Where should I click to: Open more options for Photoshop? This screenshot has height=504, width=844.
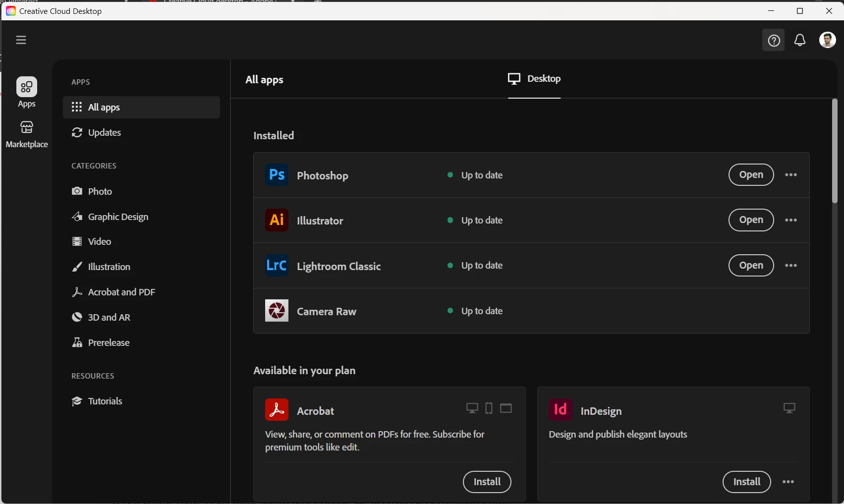(791, 175)
